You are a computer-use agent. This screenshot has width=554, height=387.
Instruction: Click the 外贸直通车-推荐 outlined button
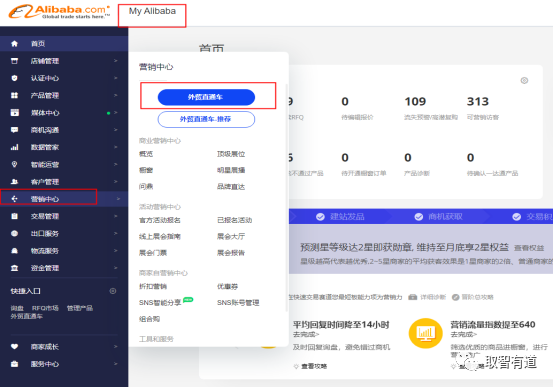click(x=206, y=119)
